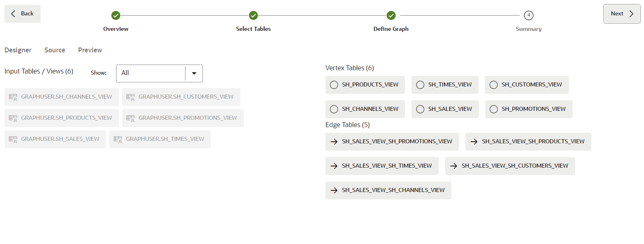Select input view GRAPHUSER.SH_PROMOTIONS_VIEW label
Screen dimensions: 644x244
[187, 118]
